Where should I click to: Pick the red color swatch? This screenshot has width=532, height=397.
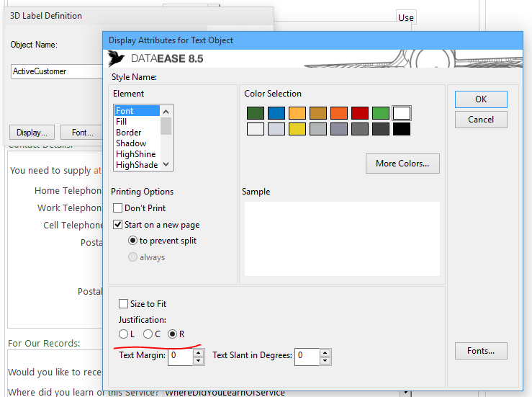click(360, 113)
